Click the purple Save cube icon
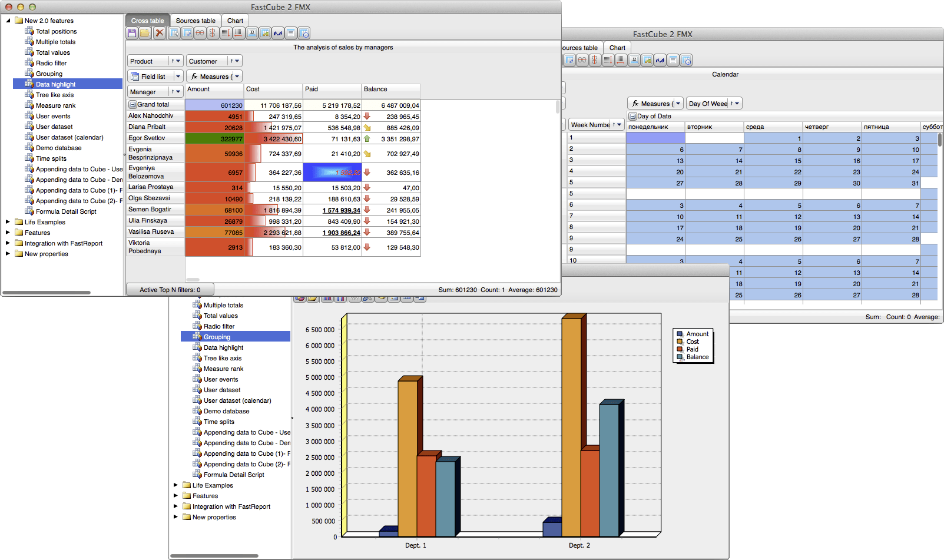944x560 pixels. (133, 33)
